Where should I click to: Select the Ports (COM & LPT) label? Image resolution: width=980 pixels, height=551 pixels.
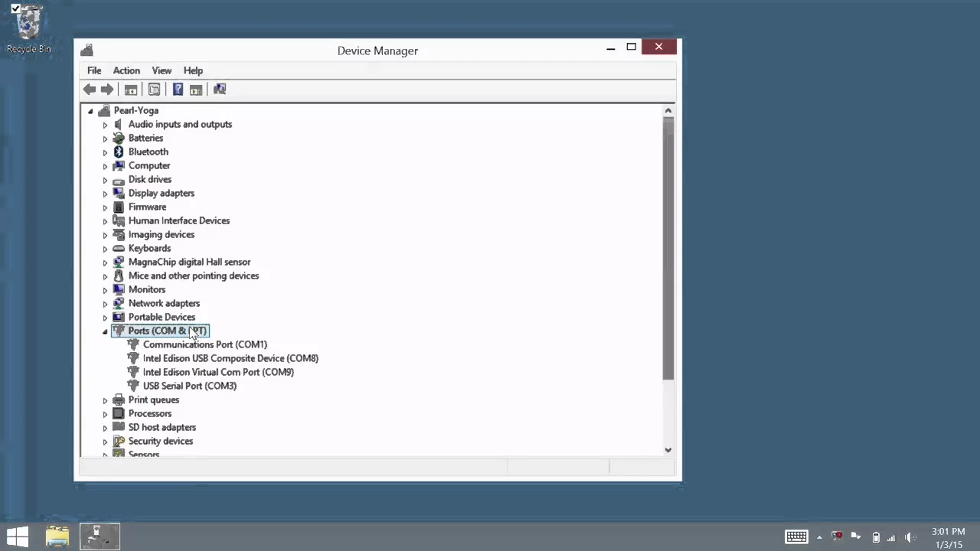pyautogui.click(x=168, y=331)
